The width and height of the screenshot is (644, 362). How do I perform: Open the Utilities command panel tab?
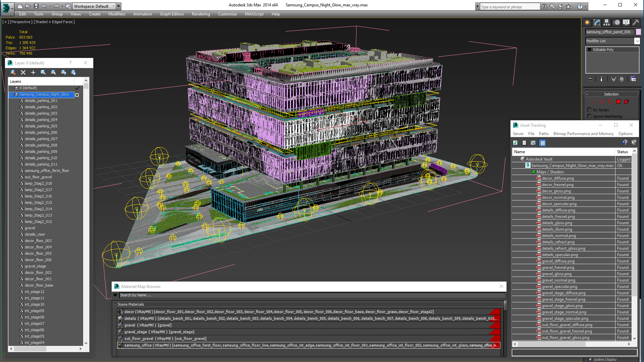(x=636, y=22)
